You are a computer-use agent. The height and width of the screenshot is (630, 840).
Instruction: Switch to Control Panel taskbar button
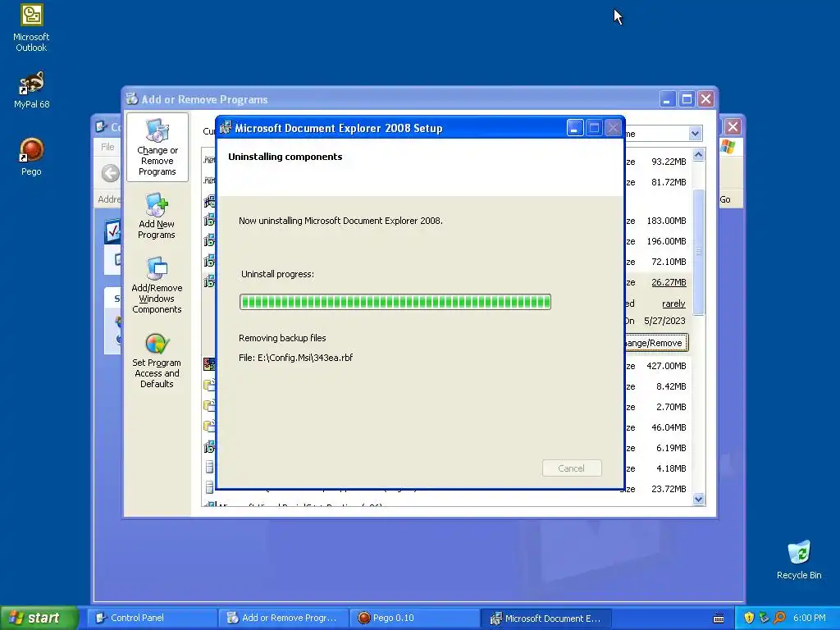point(152,618)
